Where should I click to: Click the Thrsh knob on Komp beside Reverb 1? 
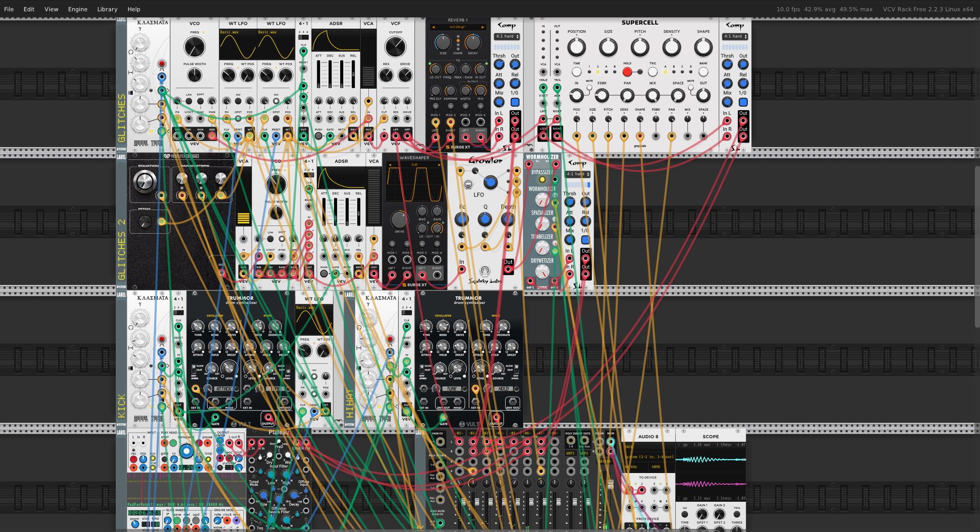pos(499,65)
